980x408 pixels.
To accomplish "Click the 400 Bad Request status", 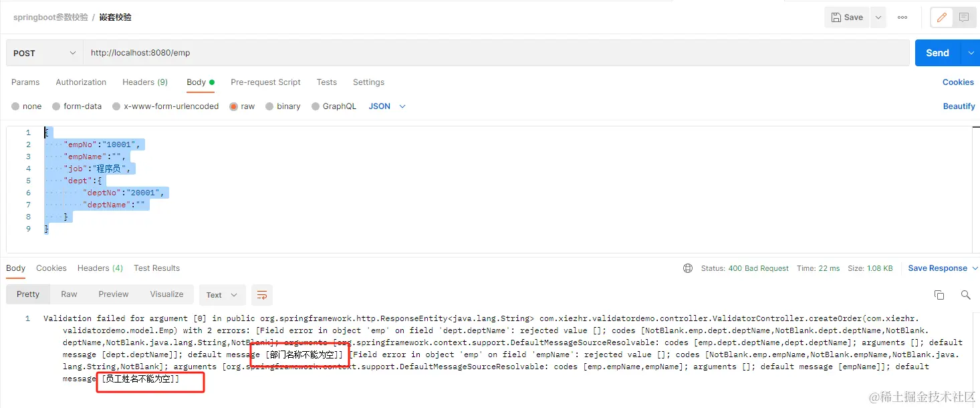I will point(758,268).
